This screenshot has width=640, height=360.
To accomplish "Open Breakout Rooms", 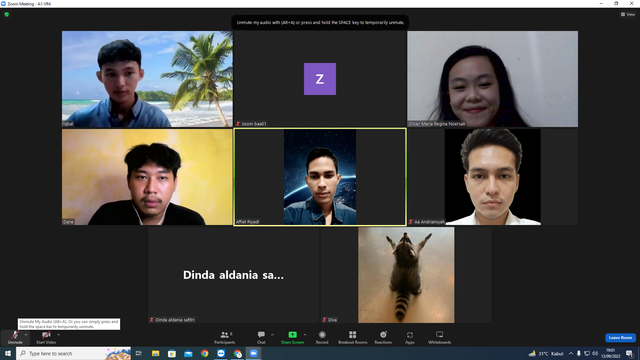I will pos(353,337).
